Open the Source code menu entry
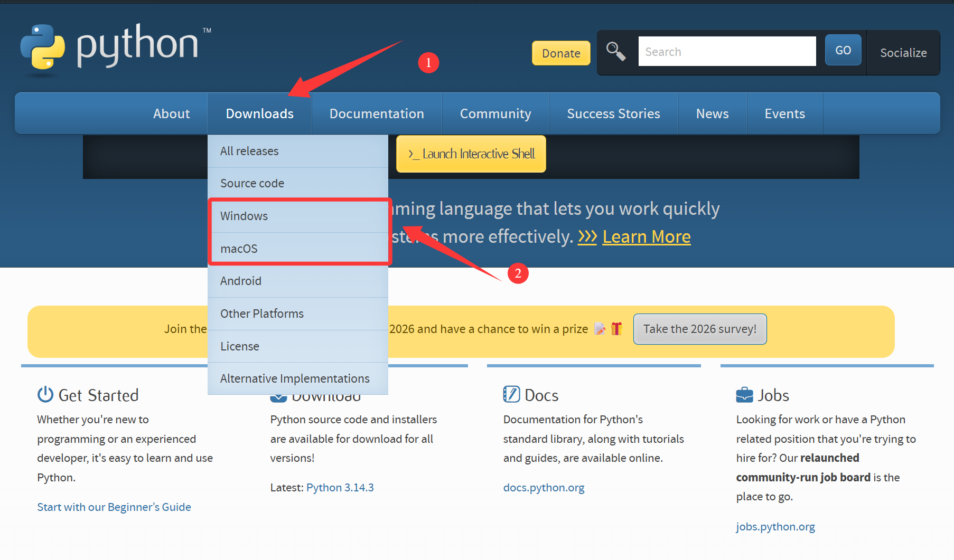The image size is (954, 560). (298, 183)
